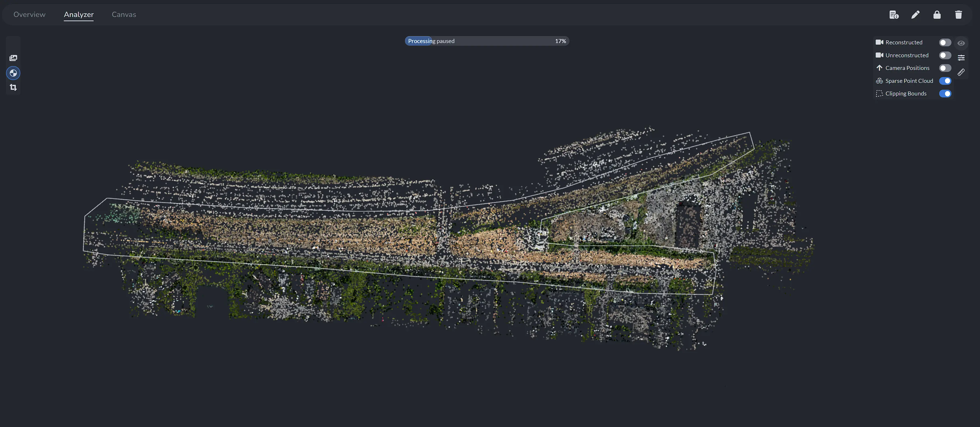980x427 pixels.
Task: Select the 3D orbit view tool
Action: 13,73
